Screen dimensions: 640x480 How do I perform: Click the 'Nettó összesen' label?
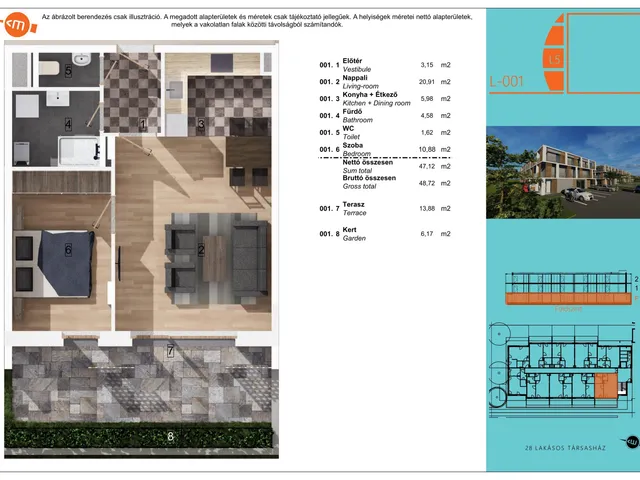click(x=368, y=162)
